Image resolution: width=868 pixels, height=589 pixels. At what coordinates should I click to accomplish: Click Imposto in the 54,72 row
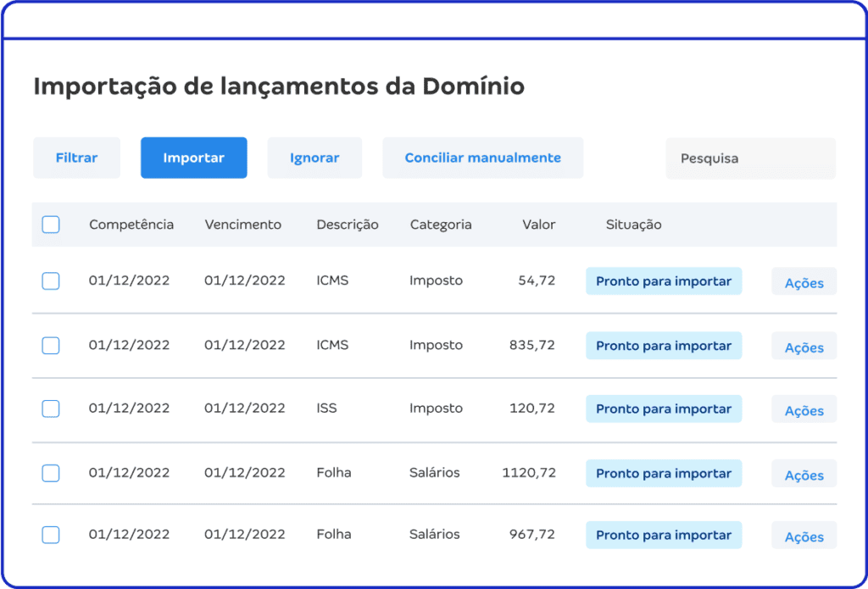pyautogui.click(x=437, y=281)
